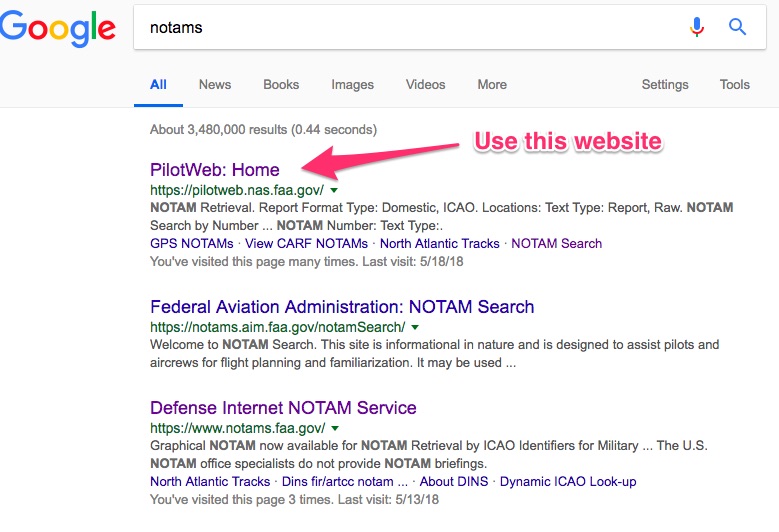Open the About DINS sitelink
Image resolution: width=779 pixels, height=532 pixels.
(x=454, y=481)
